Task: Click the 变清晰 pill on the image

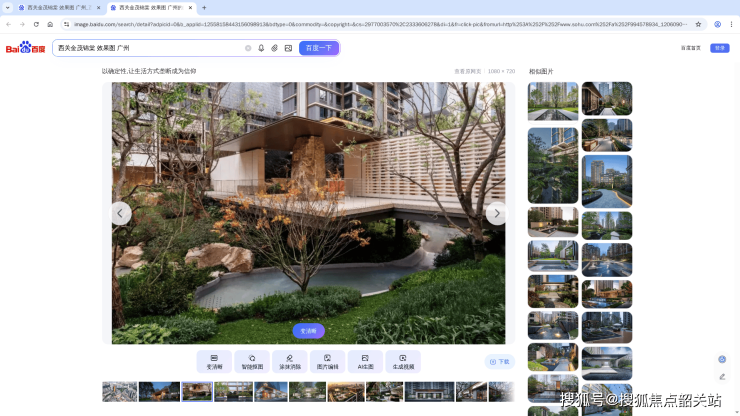Action: tap(308, 331)
